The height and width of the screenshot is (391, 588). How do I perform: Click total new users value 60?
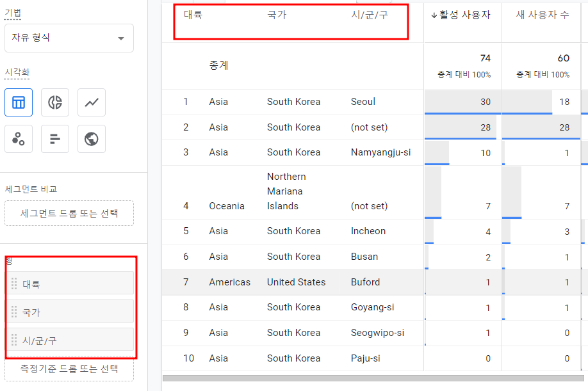tap(564, 58)
